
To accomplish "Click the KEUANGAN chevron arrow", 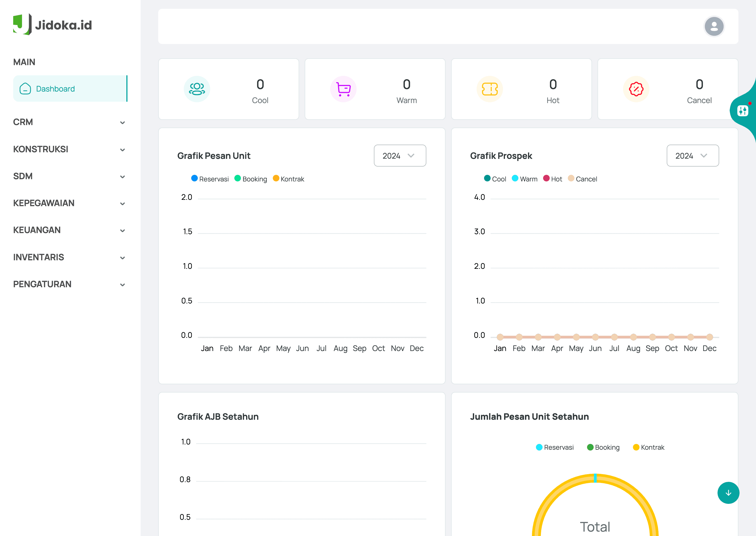I will tap(122, 231).
